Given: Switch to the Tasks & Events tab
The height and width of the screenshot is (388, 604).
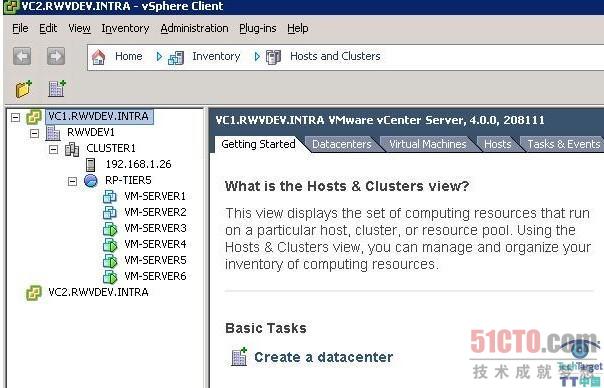Looking at the screenshot, I should [x=563, y=144].
